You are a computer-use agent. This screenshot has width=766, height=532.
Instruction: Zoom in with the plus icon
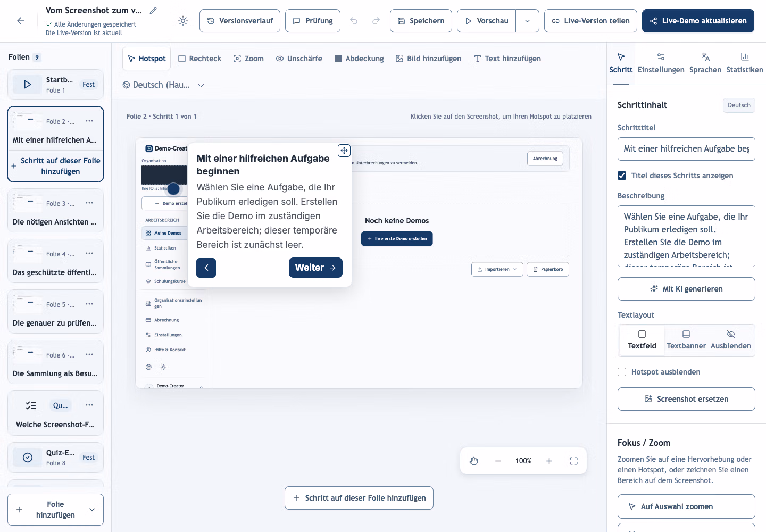pos(549,461)
